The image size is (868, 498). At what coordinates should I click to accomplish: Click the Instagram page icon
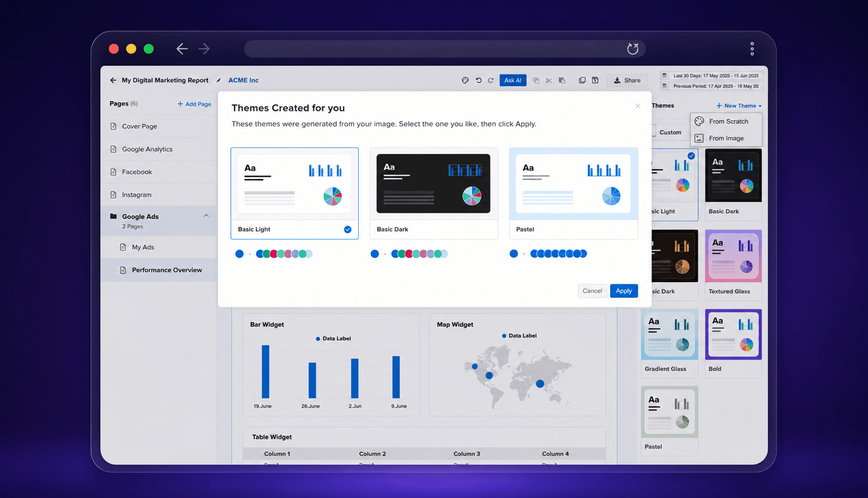pyautogui.click(x=113, y=194)
